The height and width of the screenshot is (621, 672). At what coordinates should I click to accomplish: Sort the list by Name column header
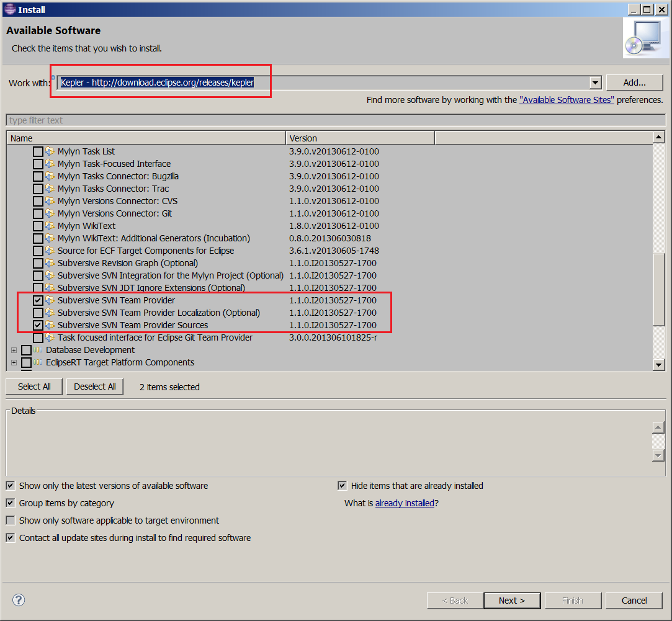[x=146, y=138]
